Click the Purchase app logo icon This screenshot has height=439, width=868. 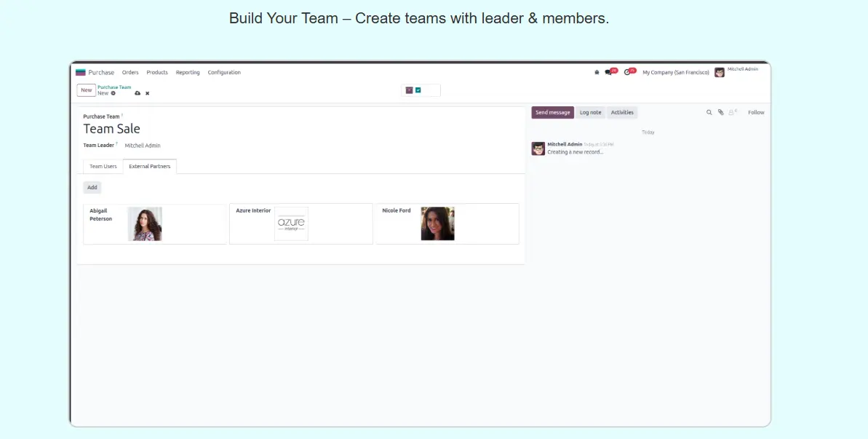[x=81, y=72]
